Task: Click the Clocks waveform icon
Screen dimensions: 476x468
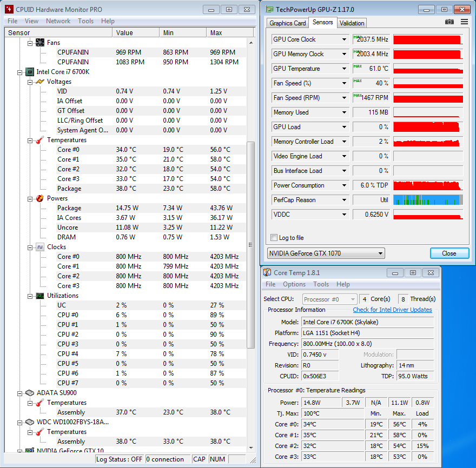Action: click(x=40, y=247)
